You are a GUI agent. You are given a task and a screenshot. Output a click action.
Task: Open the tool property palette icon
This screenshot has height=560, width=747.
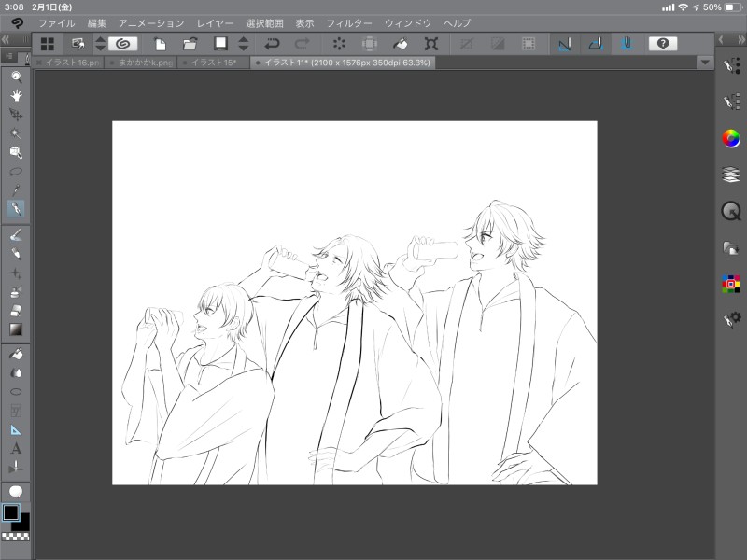(x=732, y=101)
